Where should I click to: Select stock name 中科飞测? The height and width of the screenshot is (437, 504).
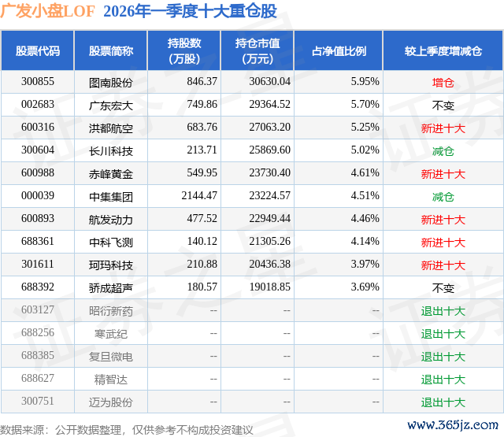click(111, 243)
